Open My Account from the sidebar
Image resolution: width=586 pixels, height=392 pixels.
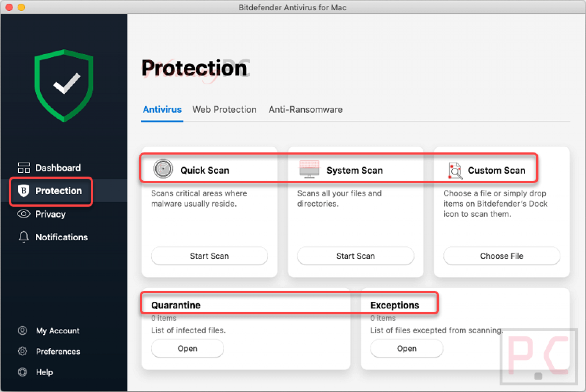58,331
